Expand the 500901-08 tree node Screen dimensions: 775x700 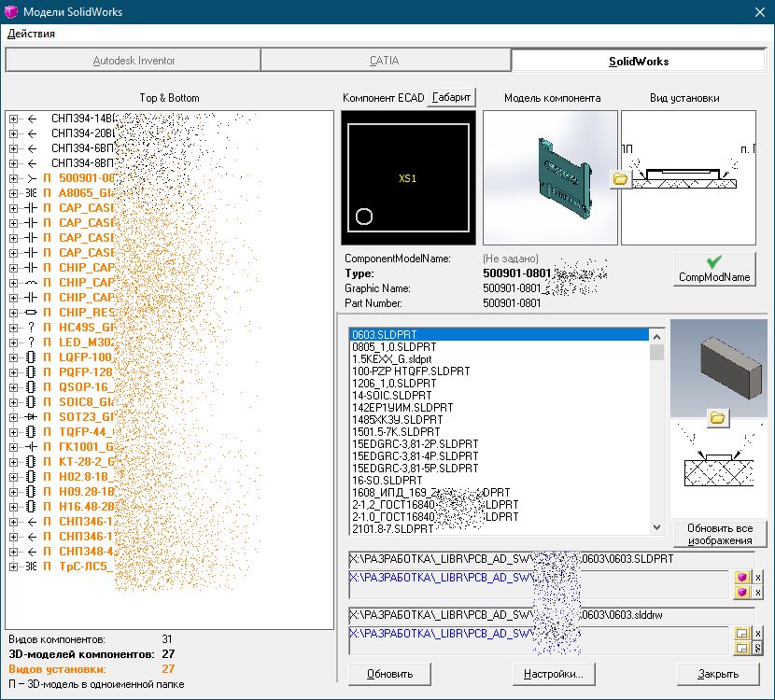click(x=13, y=178)
